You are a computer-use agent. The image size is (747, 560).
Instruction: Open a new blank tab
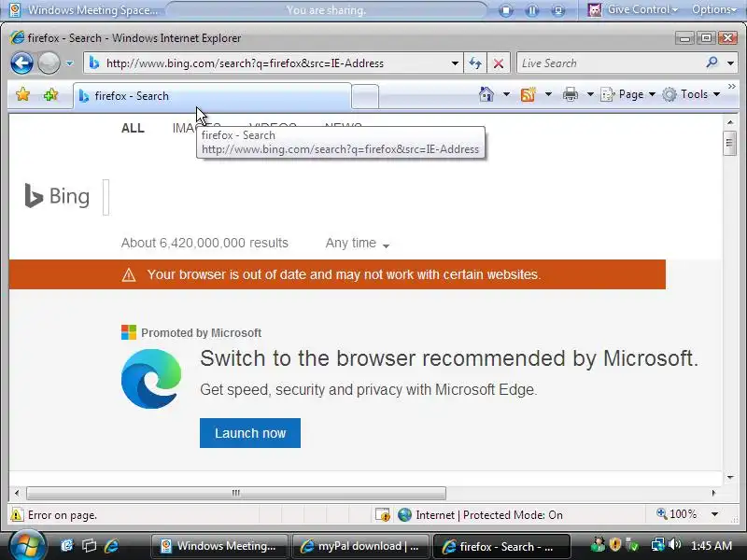[x=365, y=96]
